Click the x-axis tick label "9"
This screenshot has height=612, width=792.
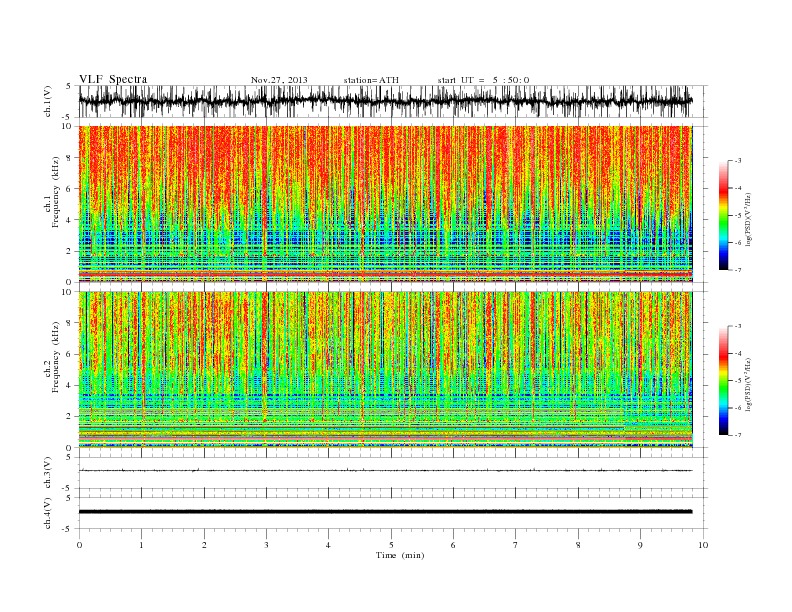click(640, 545)
